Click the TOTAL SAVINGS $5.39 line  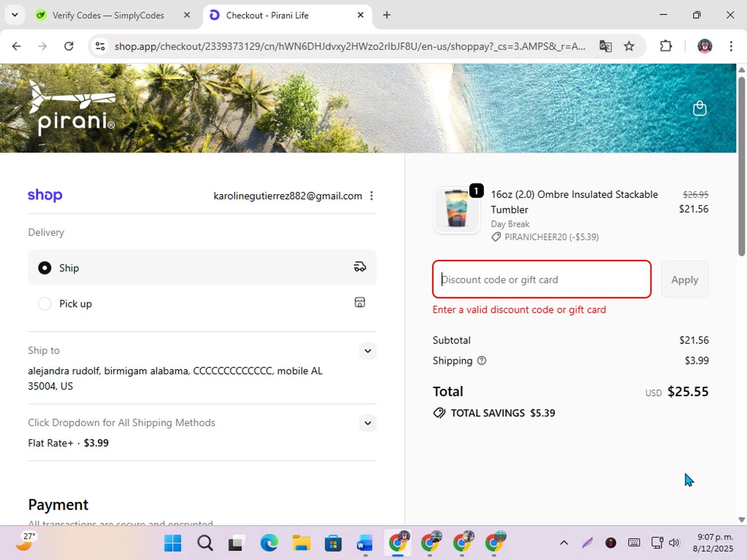[494, 413]
